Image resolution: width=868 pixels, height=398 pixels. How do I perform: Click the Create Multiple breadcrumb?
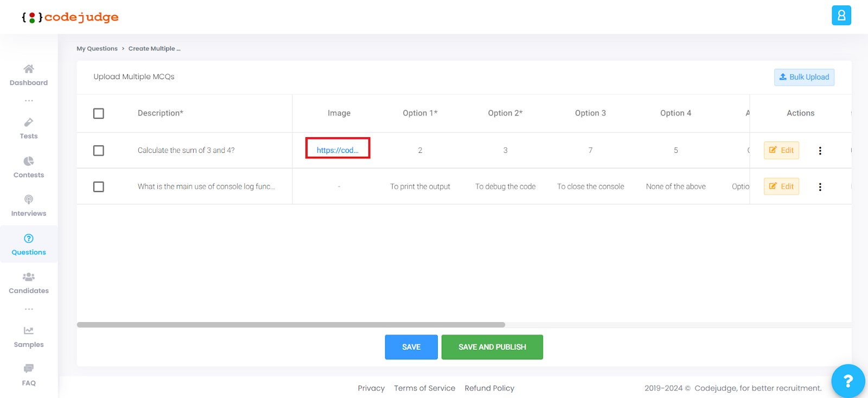(x=155, y=49)
